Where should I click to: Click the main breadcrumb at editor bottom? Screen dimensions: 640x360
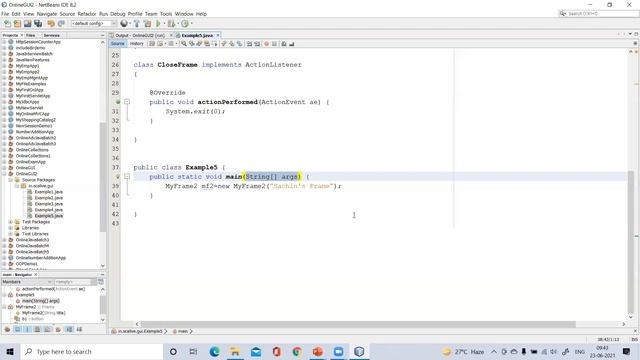pos(183,331)
